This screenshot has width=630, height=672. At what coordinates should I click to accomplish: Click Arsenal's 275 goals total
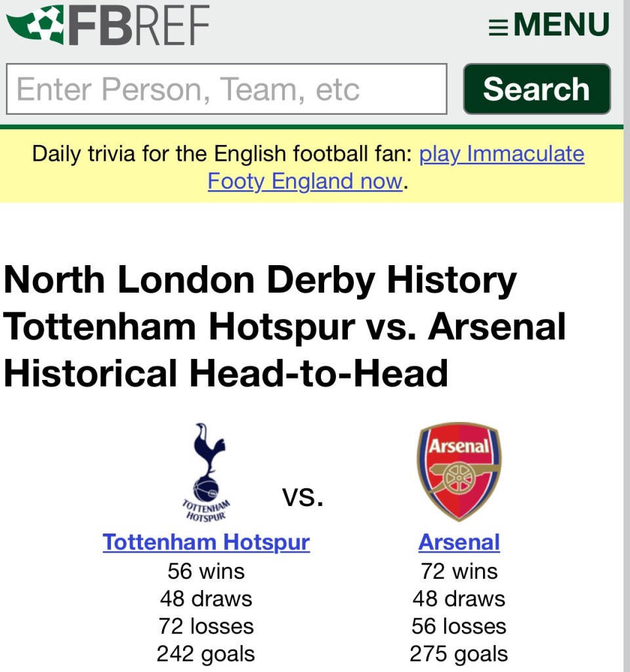coord(459,654)
